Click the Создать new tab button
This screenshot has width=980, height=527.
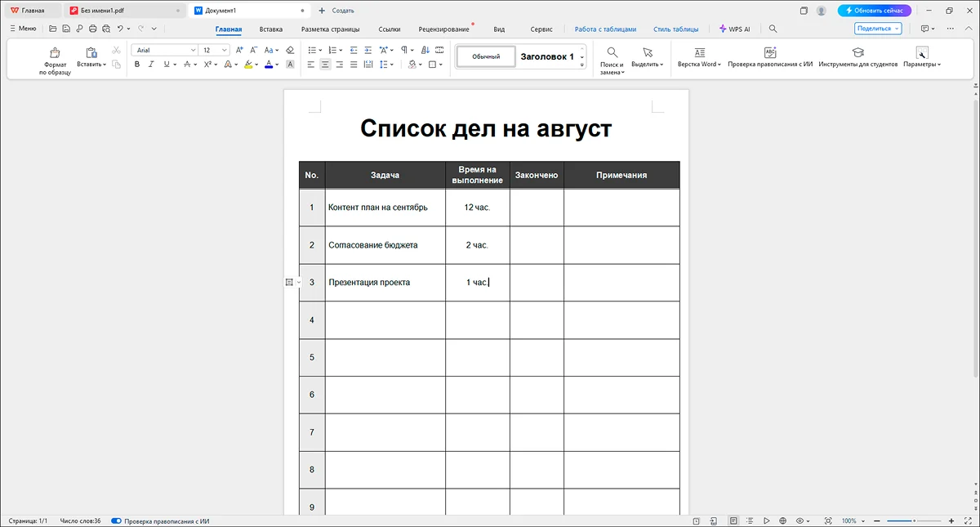click(336, 11)
